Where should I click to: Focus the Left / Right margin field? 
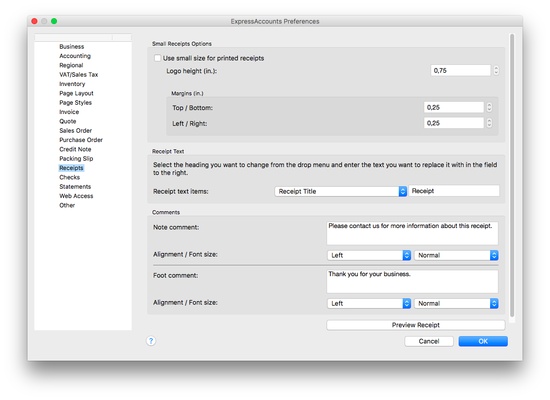click(454, 123)
